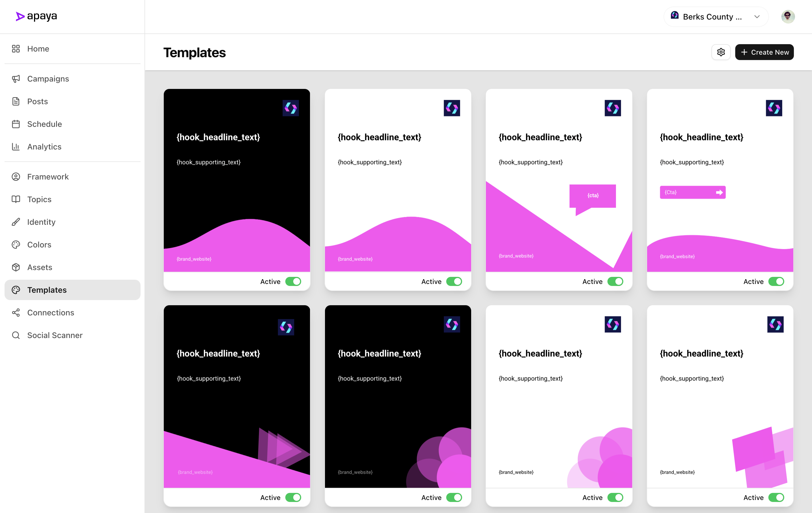Open the user profile avatar
Viewport: 812px width, 513px height.
point(787,16)
